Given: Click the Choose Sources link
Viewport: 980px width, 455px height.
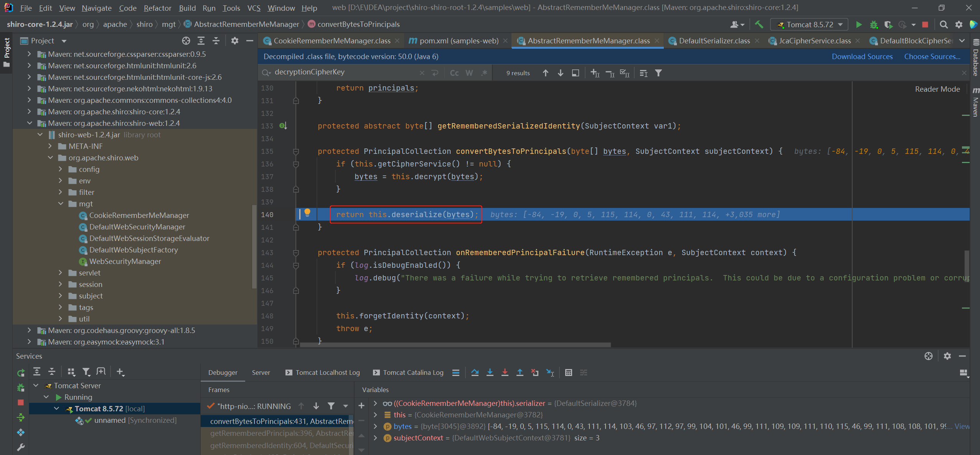Looking at the screenshot, I should point(932,56).
